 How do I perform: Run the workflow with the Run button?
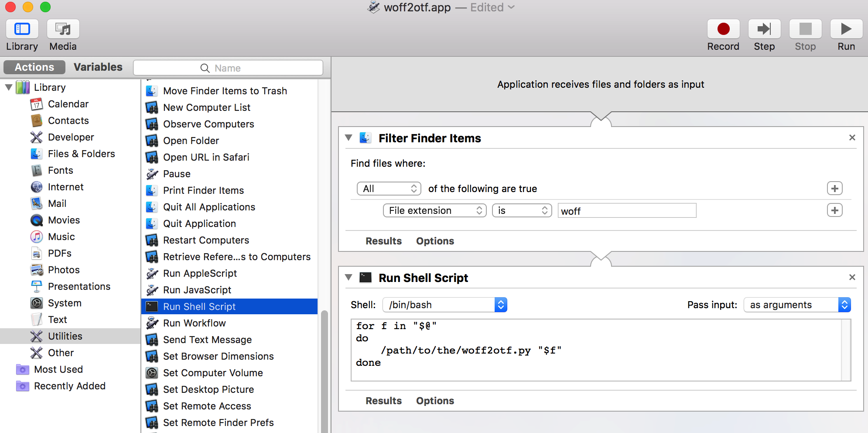pos(846,29)
